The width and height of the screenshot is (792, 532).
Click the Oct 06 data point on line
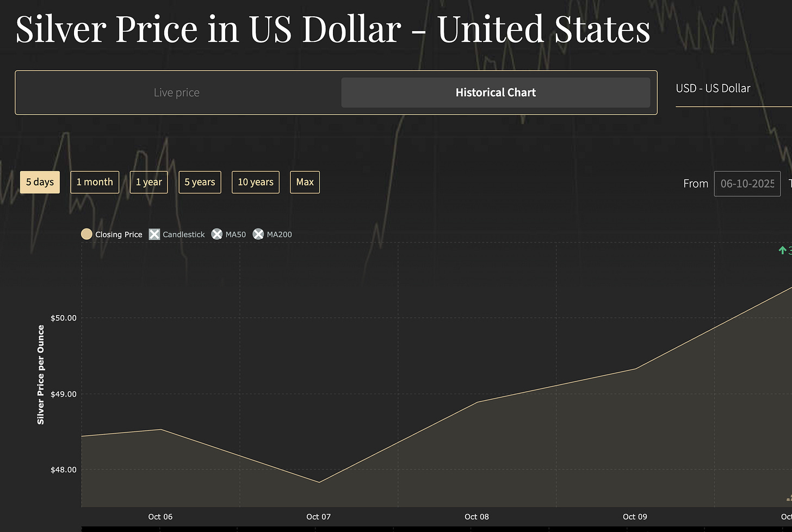click(x=160, y=429)
